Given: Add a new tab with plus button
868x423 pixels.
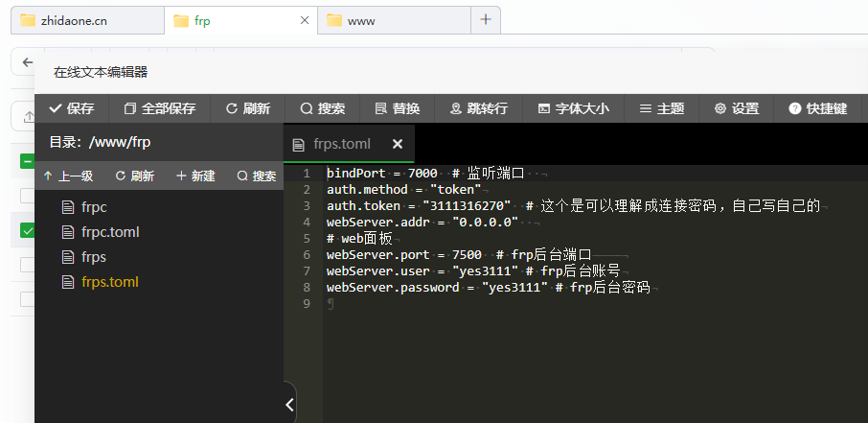Looking at the screenshot, I should pyautogui.click(x=486, y=20).
